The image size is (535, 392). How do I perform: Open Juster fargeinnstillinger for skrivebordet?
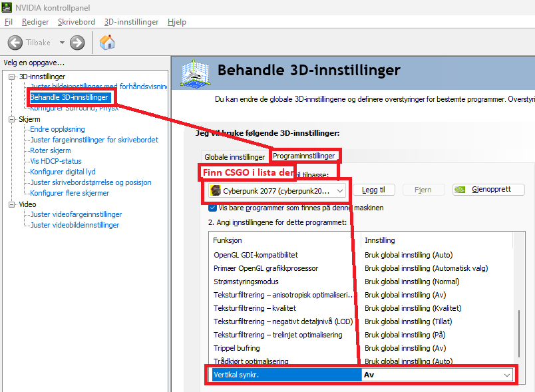[94, 140]
